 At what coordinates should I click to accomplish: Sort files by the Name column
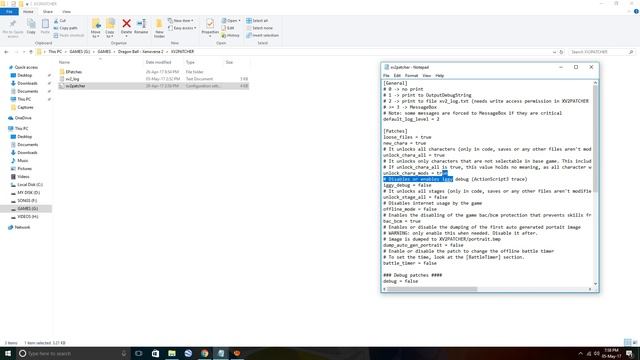coord(64,62)
